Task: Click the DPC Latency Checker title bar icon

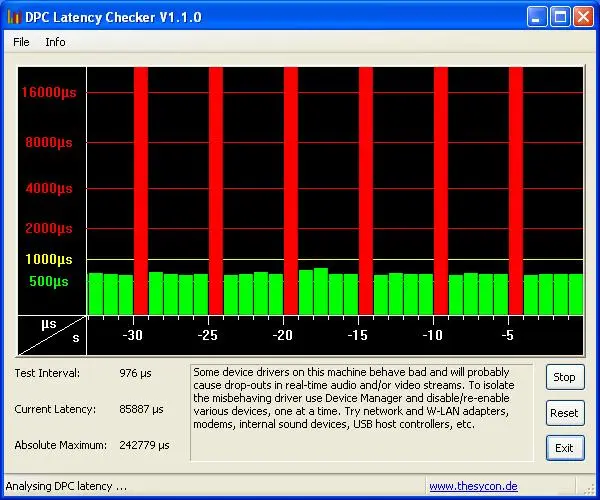Action: tap(14, 17)
